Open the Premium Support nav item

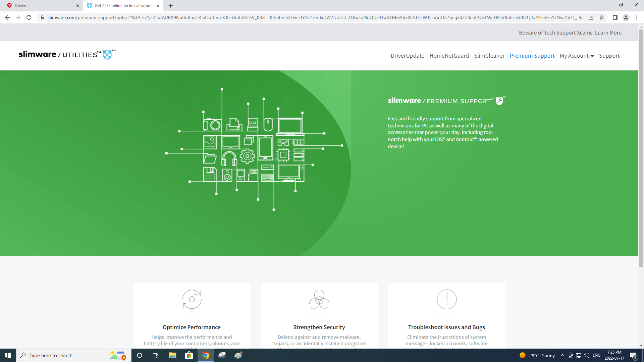[x=532, y=56]
